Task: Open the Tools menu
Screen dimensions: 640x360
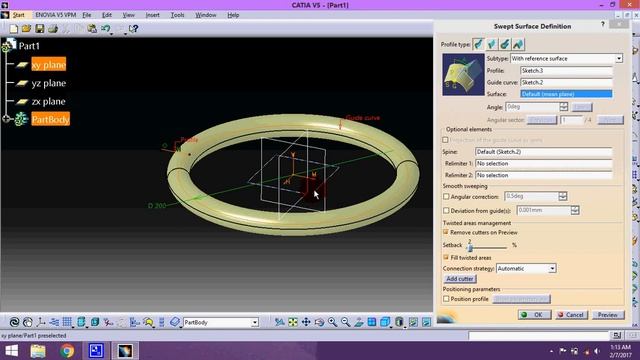Action: point(177,15)
